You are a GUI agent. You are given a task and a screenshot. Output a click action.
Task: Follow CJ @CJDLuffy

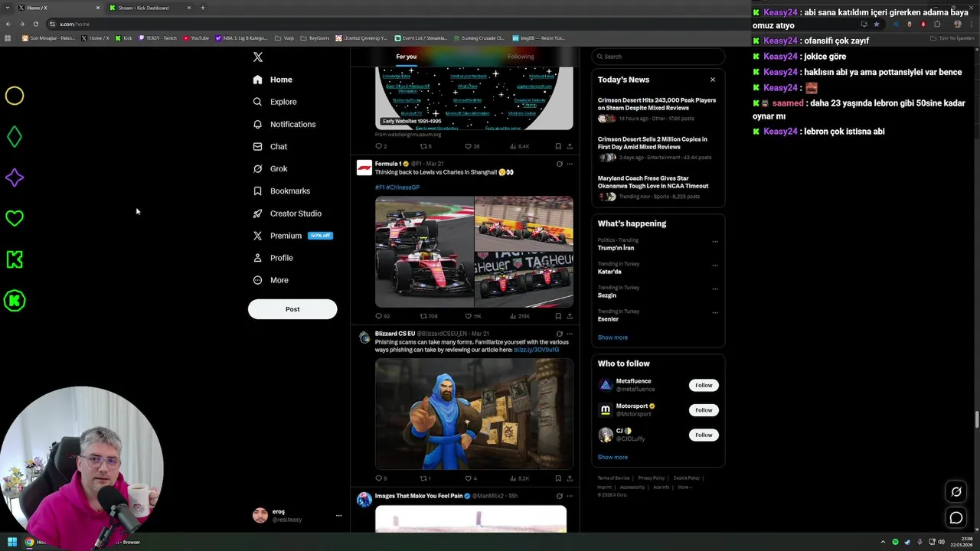click(x=704, y=435)
